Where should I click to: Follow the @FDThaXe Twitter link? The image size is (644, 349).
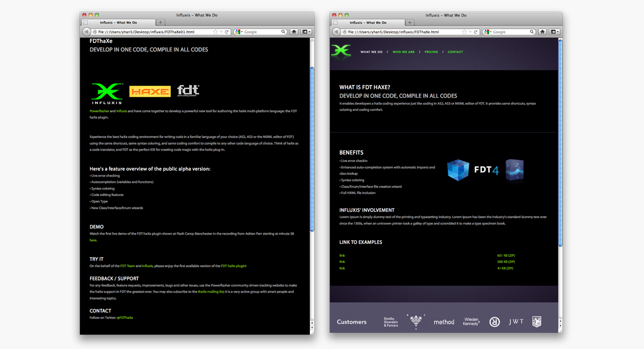(x=125, y=318)
